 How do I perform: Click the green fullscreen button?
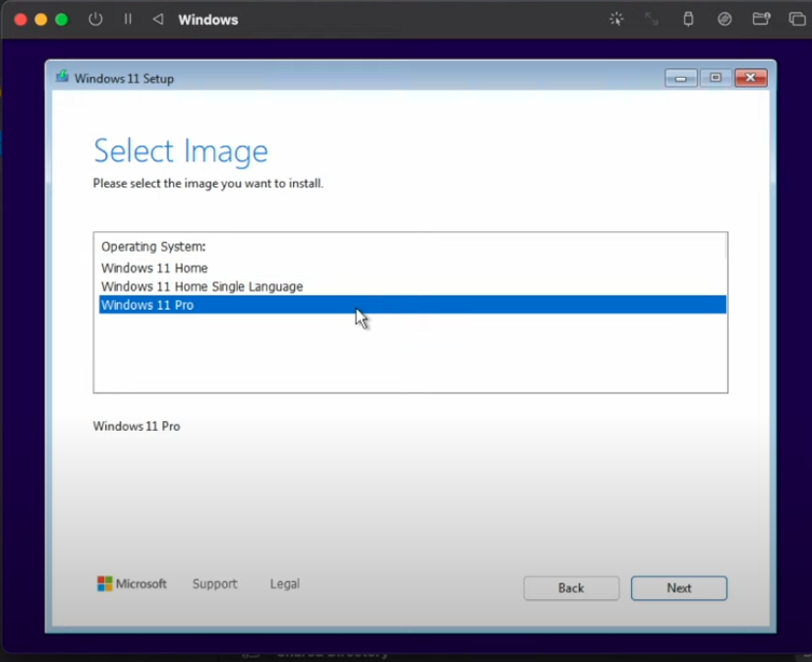pos(62,20)
